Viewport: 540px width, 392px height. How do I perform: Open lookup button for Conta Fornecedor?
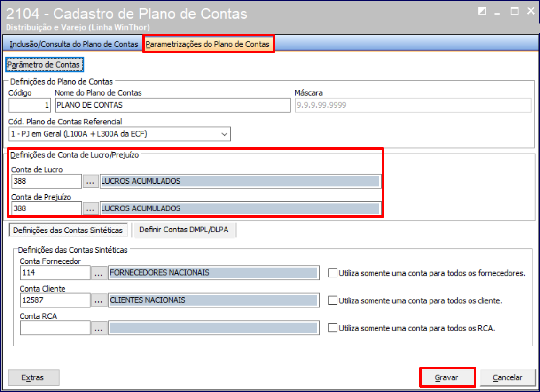click(x=99, y=273)
